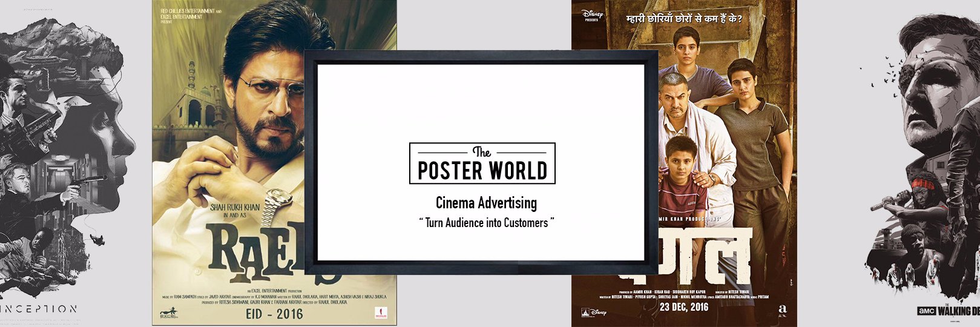Click the Disney logo atop Dangal poster
Screen dimensions: 980x327
coord(592,15)
